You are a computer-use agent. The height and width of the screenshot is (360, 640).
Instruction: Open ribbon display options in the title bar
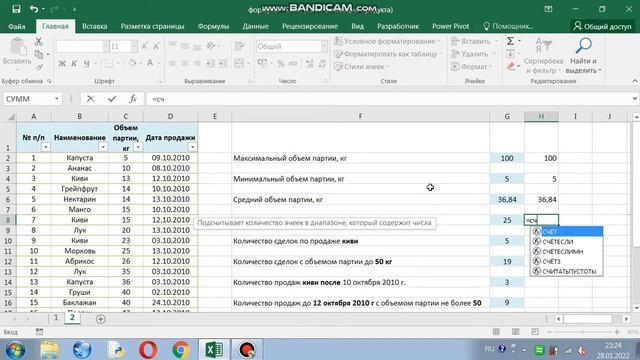click(x=548, y=9)
